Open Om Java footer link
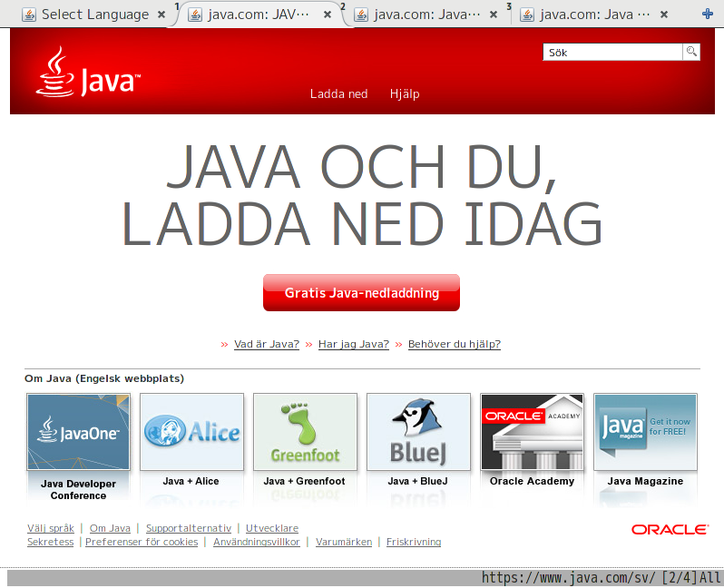 pos(110,528)
